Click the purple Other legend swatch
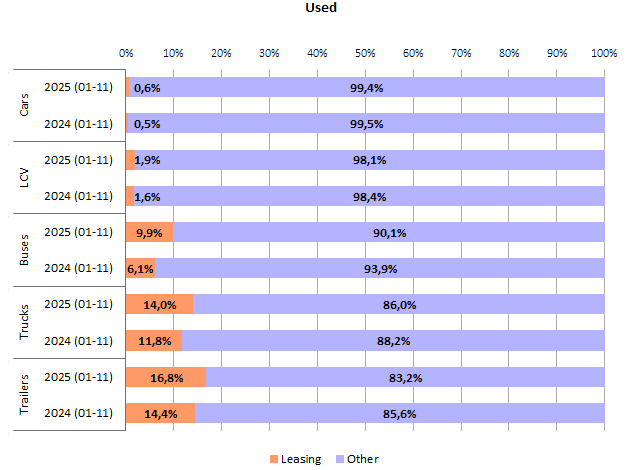Image resolution: width=640 pixels, height=470 pixels. click(x=340, y=459)
